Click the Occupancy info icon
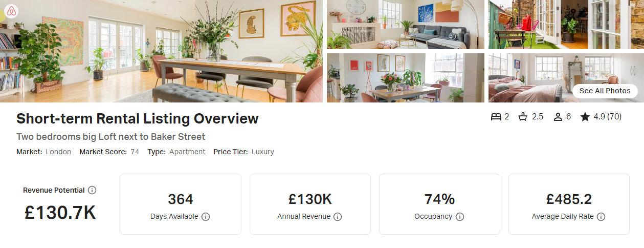 point(460,217)
